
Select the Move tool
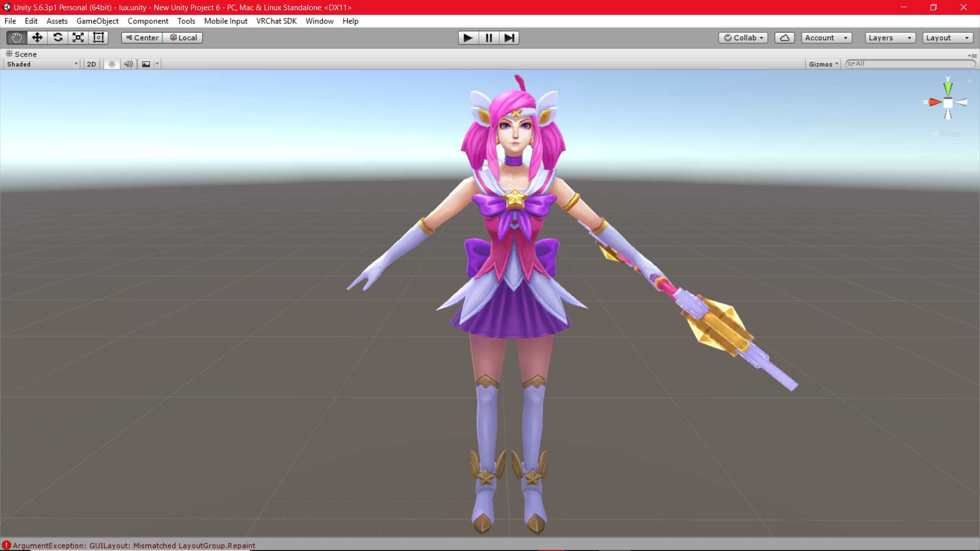[x=37, y=37]
